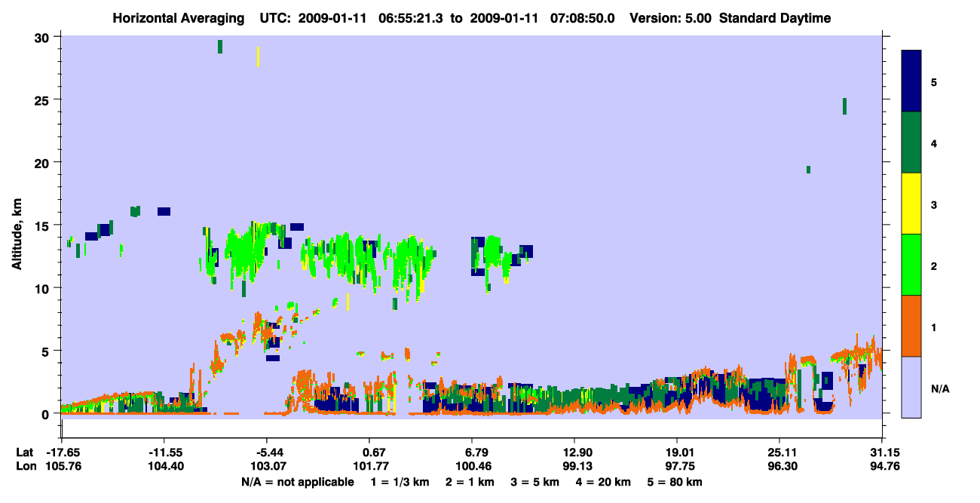
Task: Click longitude value 101.77
Action: coord(370,466)
